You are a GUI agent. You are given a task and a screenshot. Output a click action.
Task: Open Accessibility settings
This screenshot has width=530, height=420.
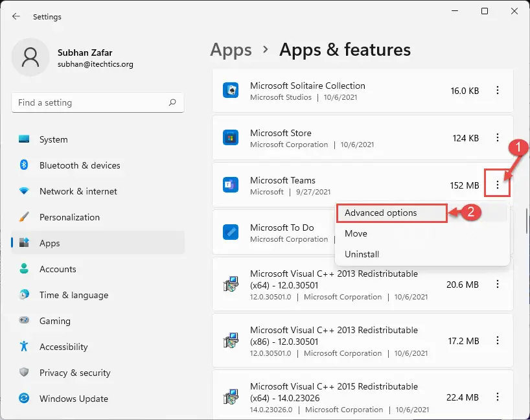point(98,347)
